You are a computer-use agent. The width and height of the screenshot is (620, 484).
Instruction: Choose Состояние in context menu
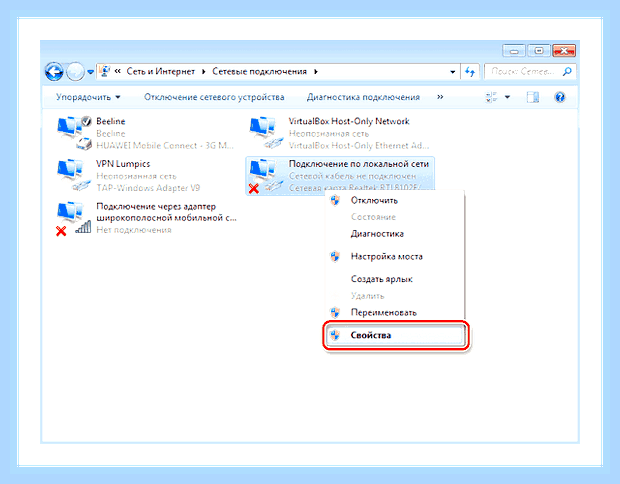395,217
